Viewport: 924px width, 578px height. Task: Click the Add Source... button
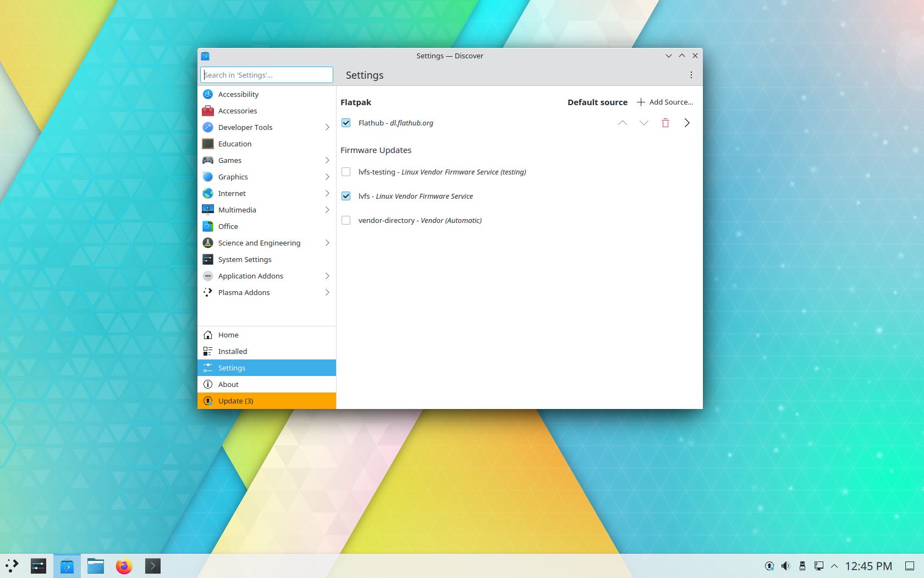(x=665, y=102)
